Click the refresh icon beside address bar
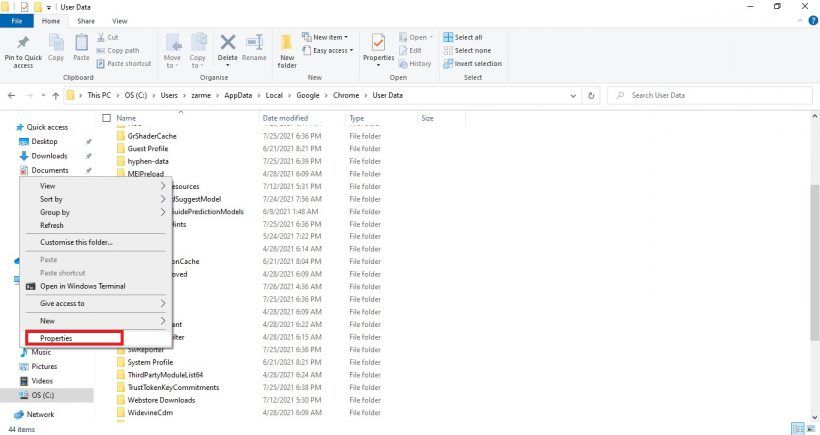The image size is (820, 435). (x=593, y=95)
